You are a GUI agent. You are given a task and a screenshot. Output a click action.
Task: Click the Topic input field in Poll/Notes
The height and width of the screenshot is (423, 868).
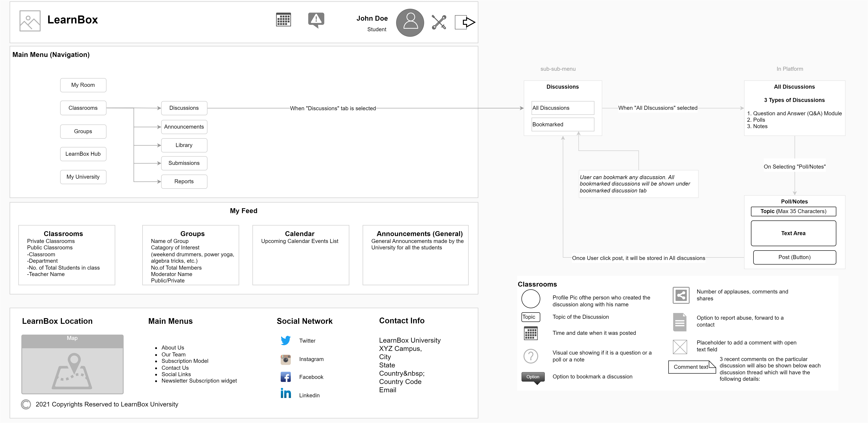pos(793,211)
